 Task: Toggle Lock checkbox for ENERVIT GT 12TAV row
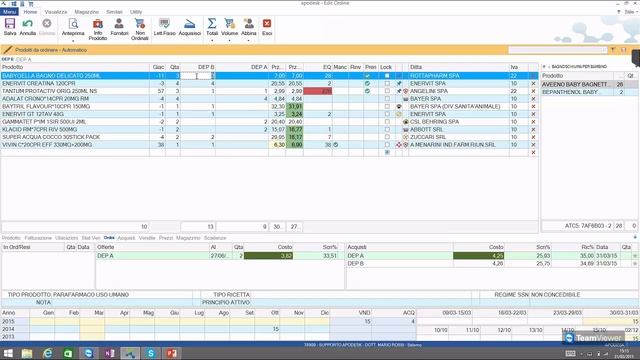coord(387,114)
